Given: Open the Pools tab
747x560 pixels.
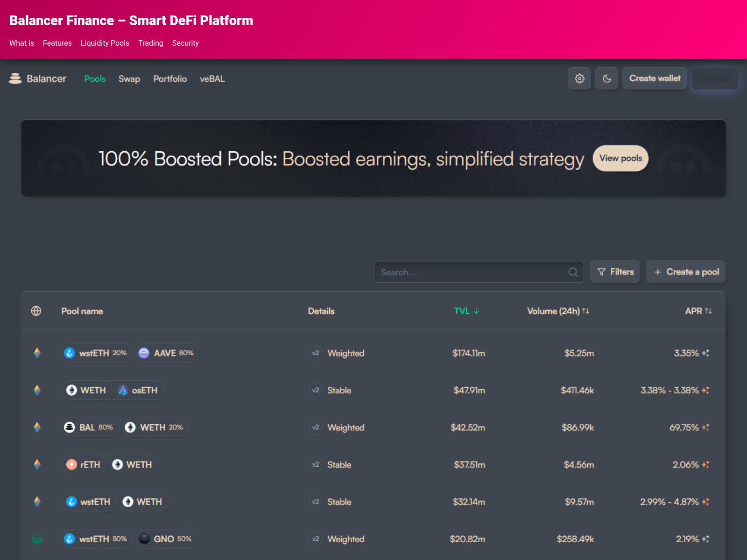Looking at the screenshot, I should click(95, 79).
